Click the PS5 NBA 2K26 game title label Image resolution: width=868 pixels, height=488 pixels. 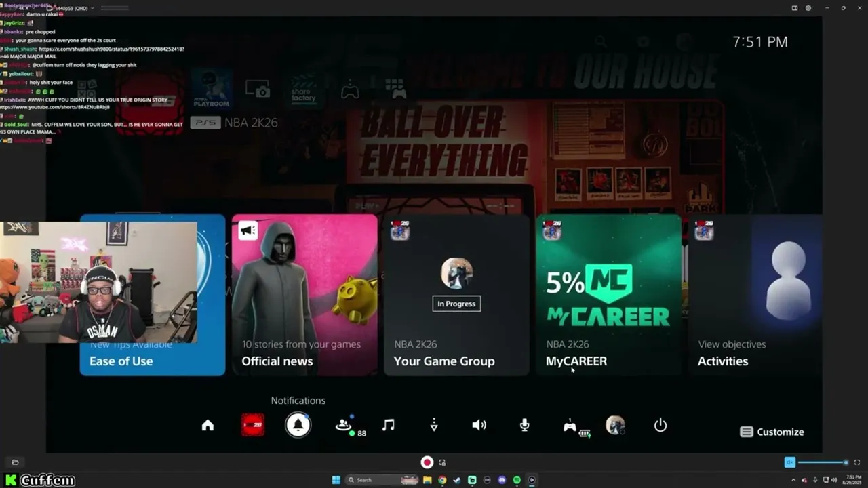234,123
